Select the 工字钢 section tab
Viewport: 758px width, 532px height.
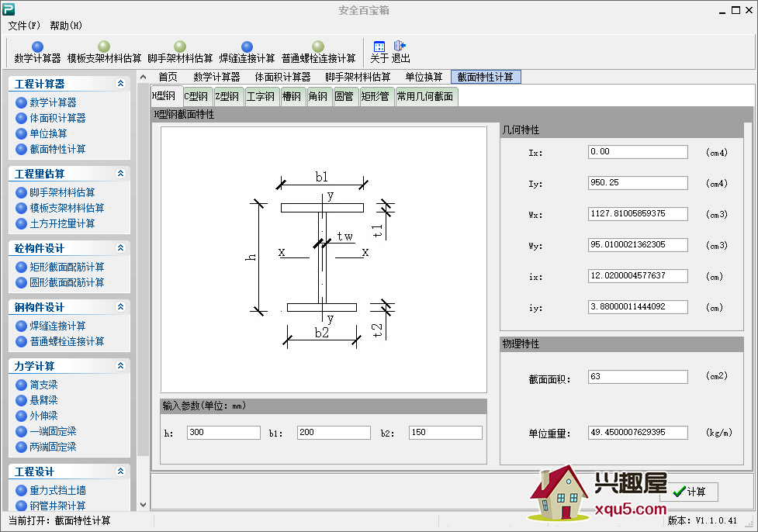click(x=261, y=97)
